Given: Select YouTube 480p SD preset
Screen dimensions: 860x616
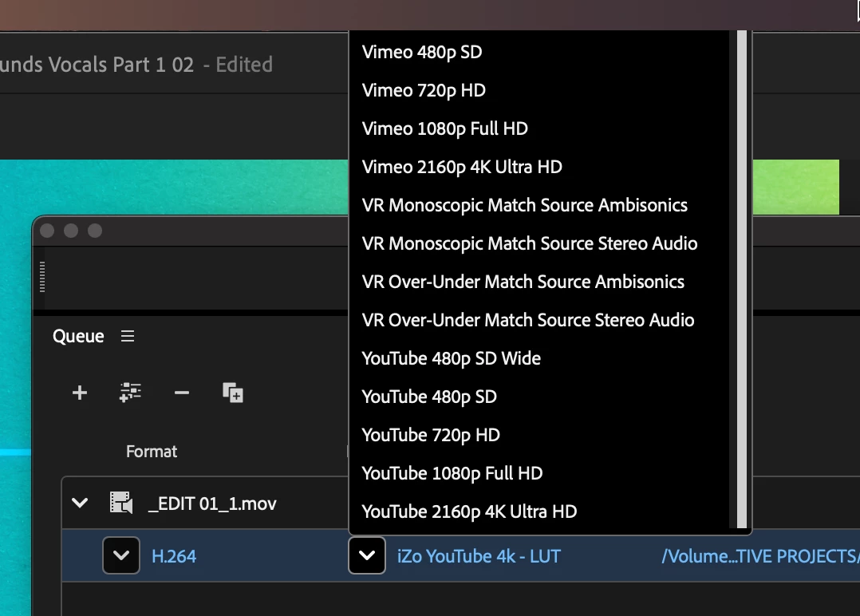Looking at the screenshot, I should click(539, 397).
